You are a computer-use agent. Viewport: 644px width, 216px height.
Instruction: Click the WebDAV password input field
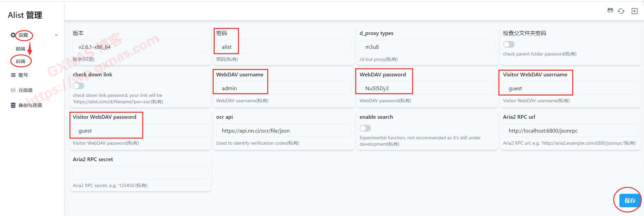pyautogui.click(x=427, y=88)
